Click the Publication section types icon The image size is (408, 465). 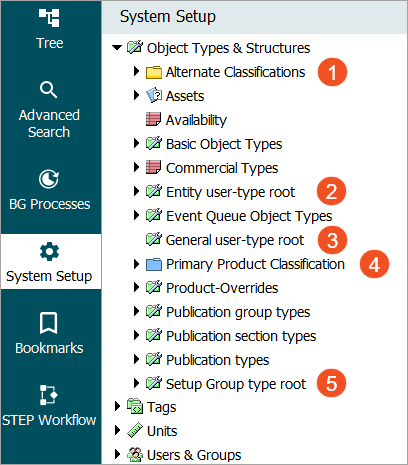coord(154,336)
